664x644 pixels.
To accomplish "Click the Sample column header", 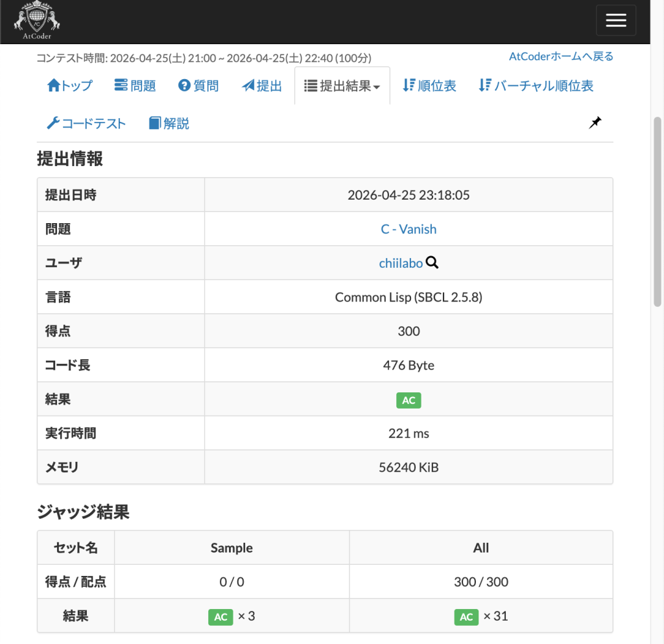I will tap(231, 548).
